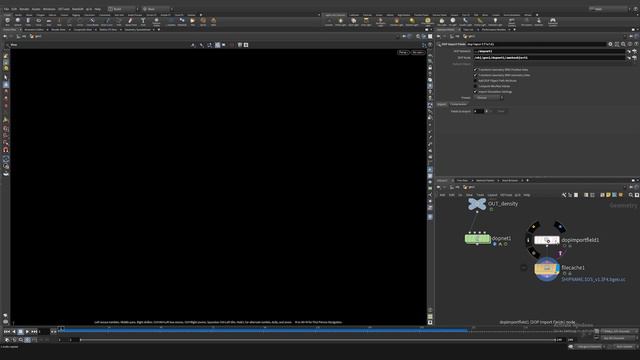The height and width of the screenshot is (360, 640).
Task: Stop timeline playback
Action: coord(20,332)
